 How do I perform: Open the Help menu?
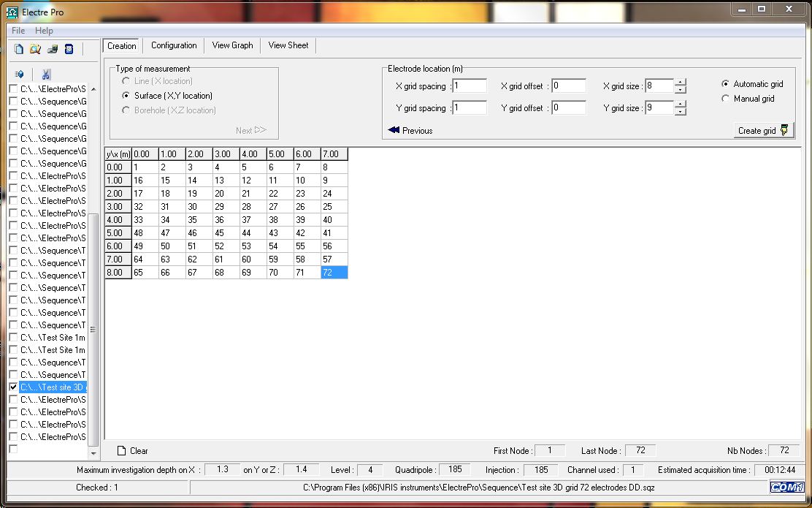(x=44, y=31)
